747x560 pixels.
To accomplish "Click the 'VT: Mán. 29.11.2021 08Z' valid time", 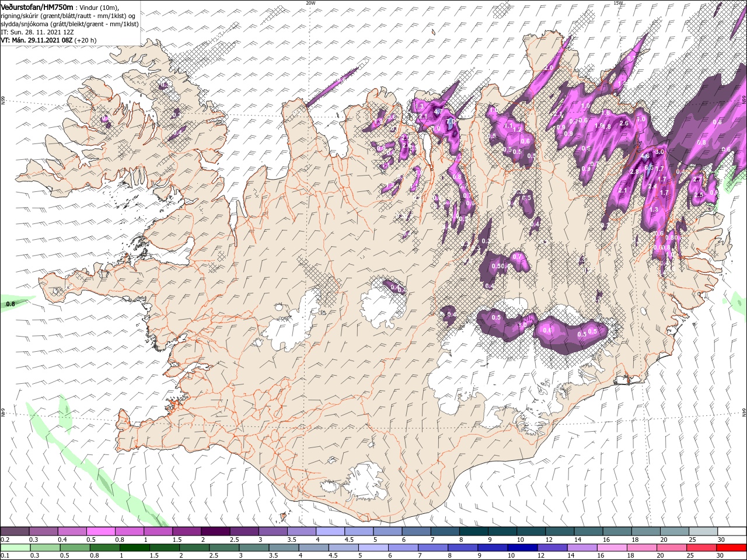I will (36, 40).
